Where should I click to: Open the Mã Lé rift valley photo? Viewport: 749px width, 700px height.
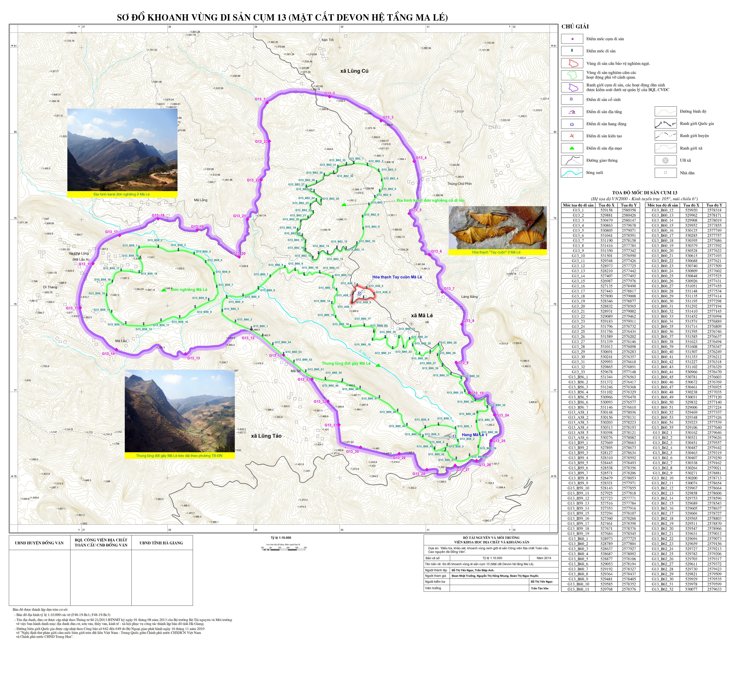(180, 411)
